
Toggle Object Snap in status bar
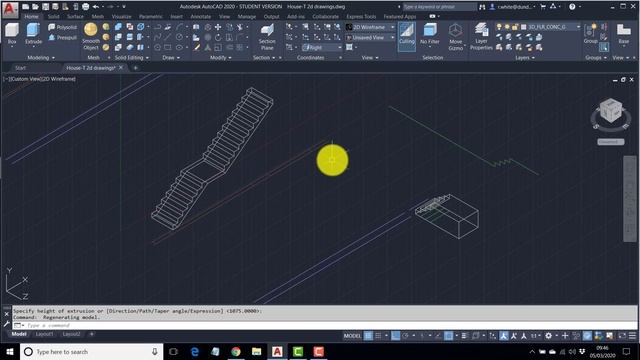click(x=449, y=336)
